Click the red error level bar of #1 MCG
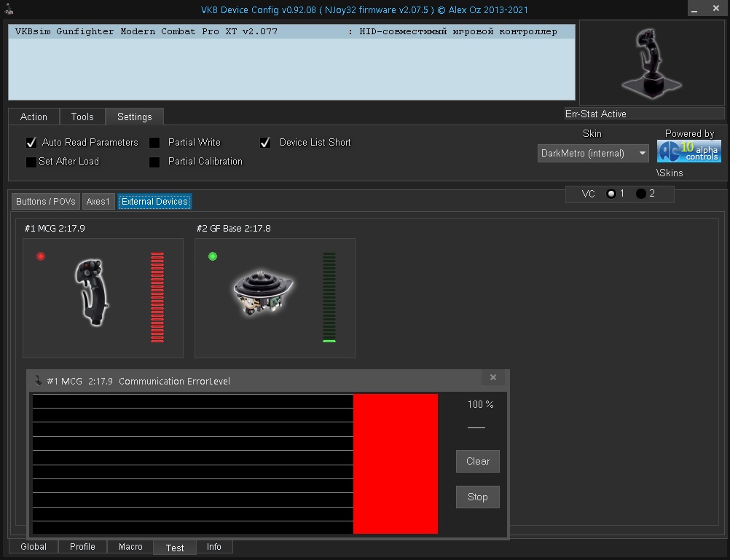Image resolution: width=730 pixels, height=560 pixels. (157, 297)
